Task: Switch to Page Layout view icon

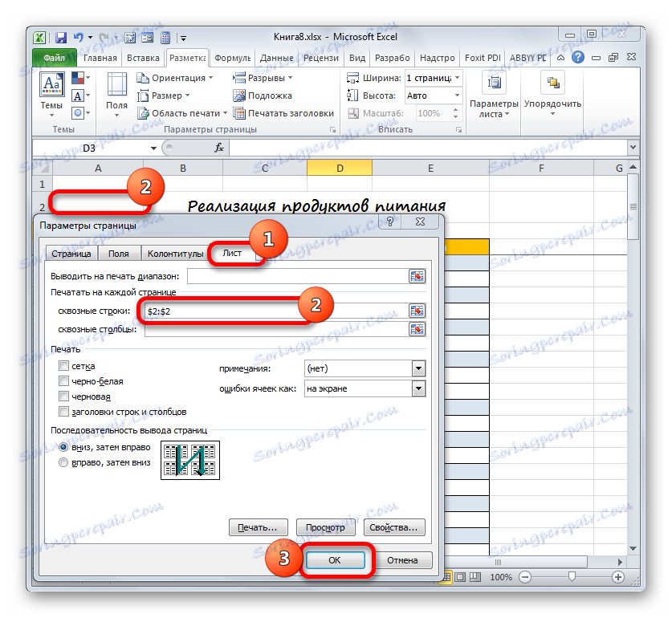Action: tap(461, 577)
